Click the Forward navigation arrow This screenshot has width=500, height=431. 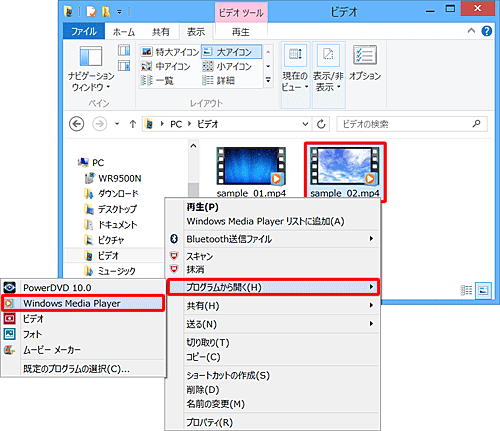coord(99,124)
